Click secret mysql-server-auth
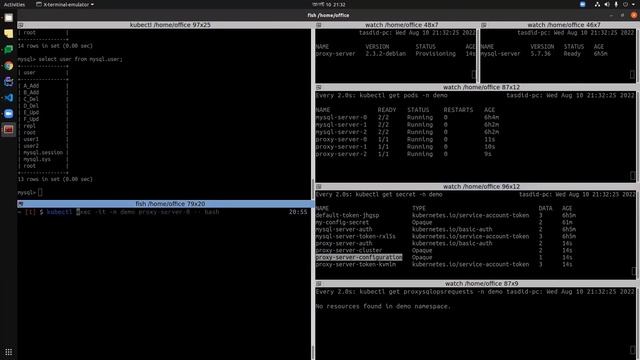The height and width of the screenshot is (360, 640). pyautogui.click(x=344, y=229)
